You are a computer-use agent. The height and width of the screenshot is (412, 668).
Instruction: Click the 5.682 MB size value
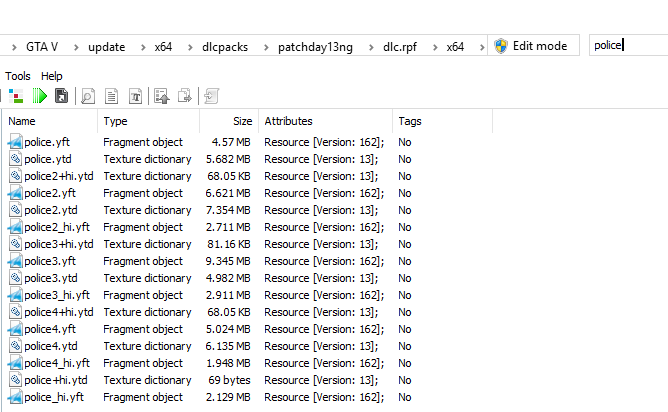coord(228,159)
